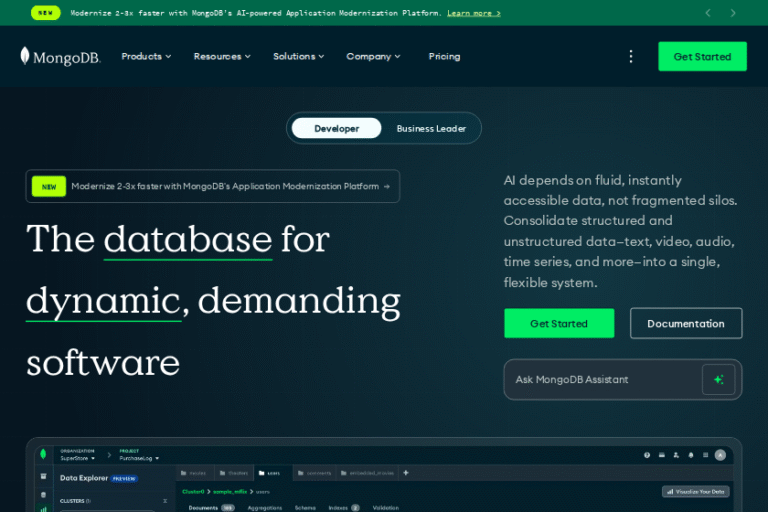Screen dimensions: 768x512
Task: Switch to the Business Leader view
Action: click(x=431, y=128)
